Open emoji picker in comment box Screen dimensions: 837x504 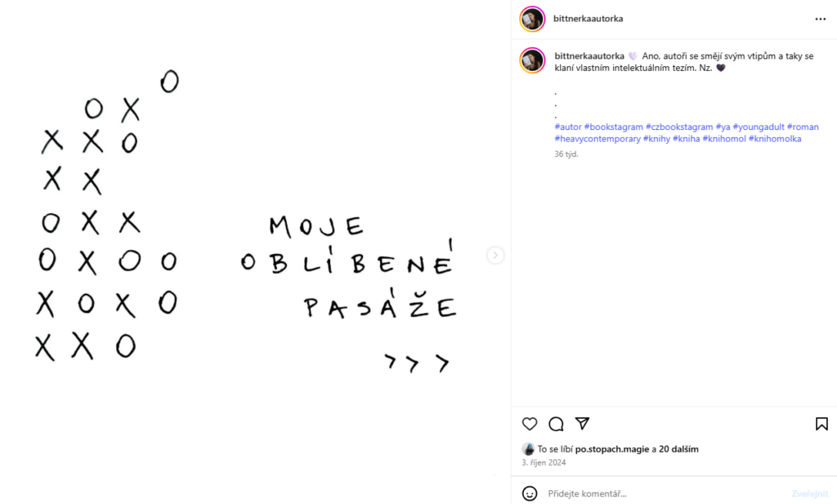tap(530, 493)
